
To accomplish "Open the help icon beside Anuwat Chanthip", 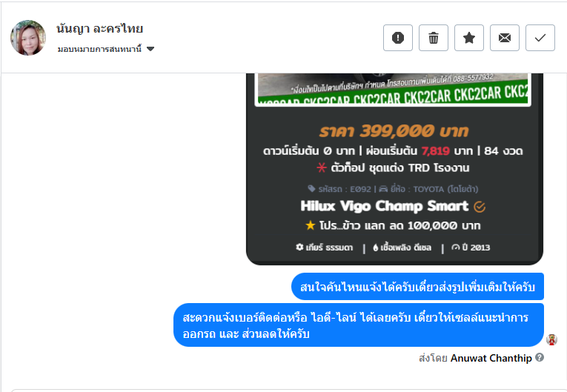I will pyautogui.click(x=540, y=357).
